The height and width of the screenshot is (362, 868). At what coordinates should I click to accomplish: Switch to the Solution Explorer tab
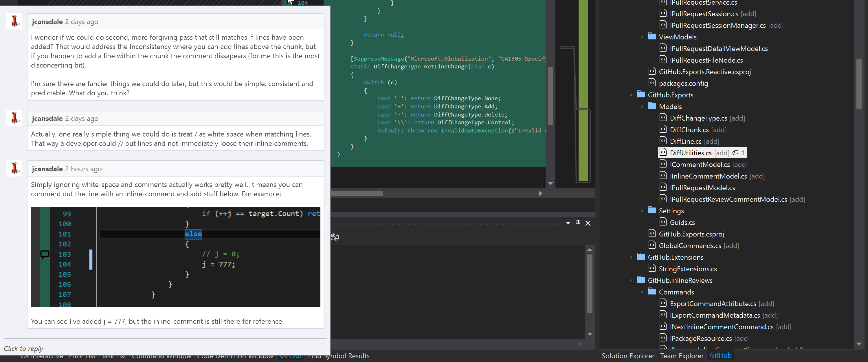pyautogui.click(x=628, y=356)
